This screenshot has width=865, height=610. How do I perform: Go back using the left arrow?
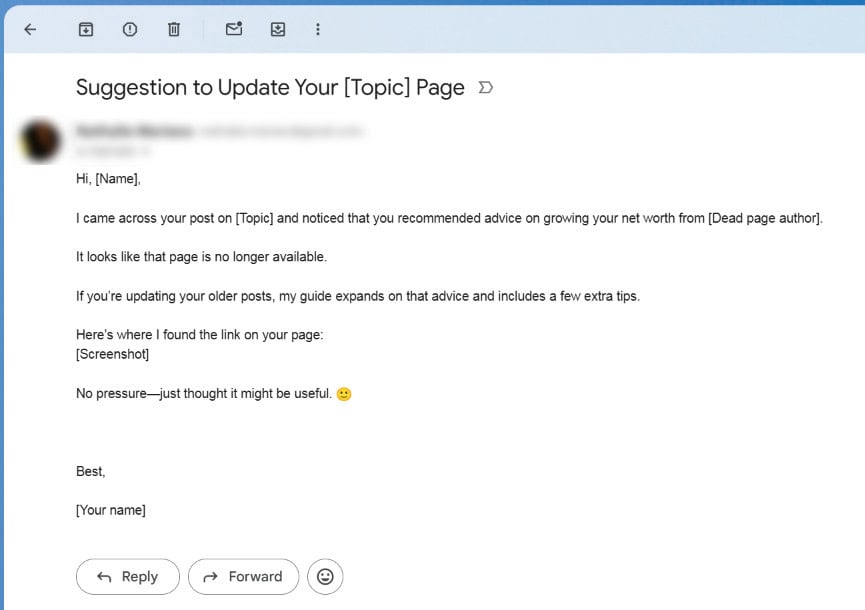tap(30, 30)
